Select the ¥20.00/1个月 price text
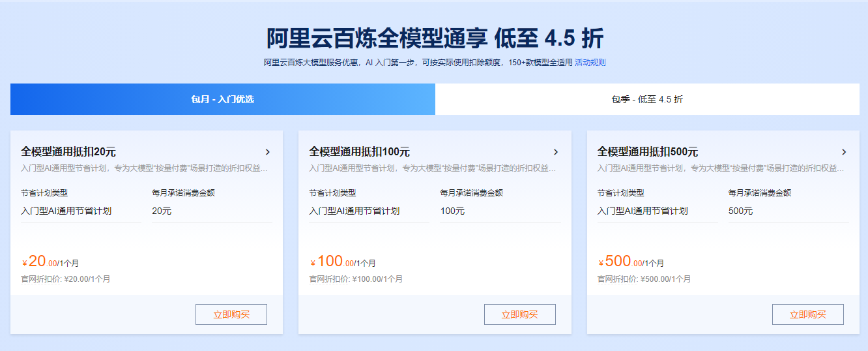 tap(50, 262)
